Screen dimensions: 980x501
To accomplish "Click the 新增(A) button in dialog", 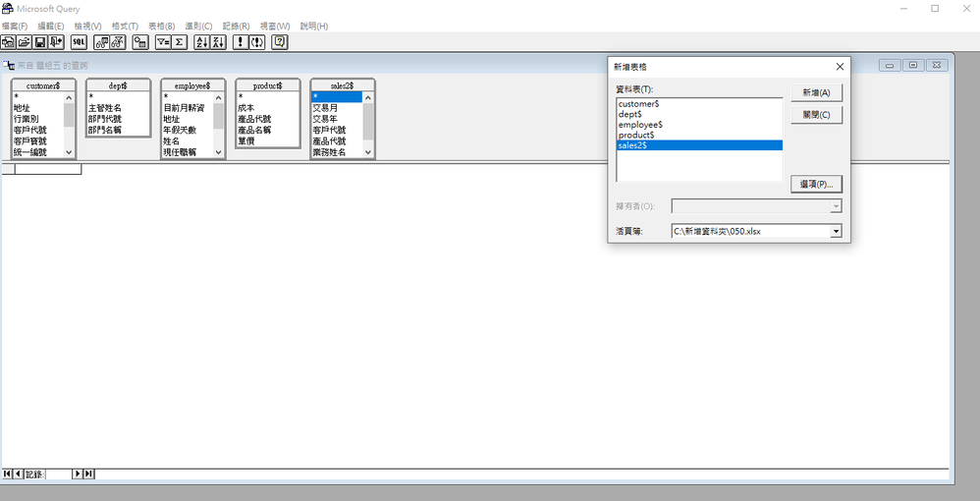I will [816, 92].
